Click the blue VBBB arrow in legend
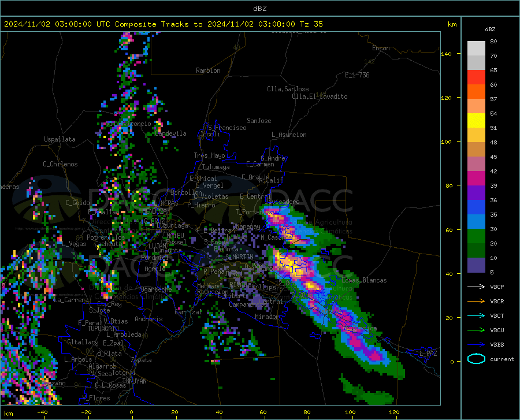Viewport: 520px width, 420px height. (476, 345)
